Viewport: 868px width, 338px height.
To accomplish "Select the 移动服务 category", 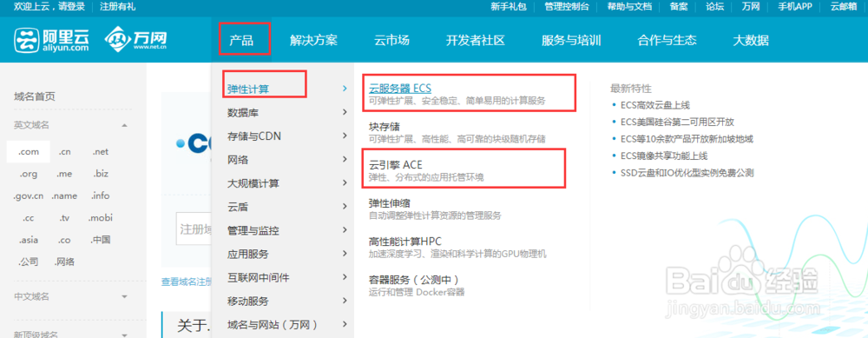I will click(x=248, y=302).
